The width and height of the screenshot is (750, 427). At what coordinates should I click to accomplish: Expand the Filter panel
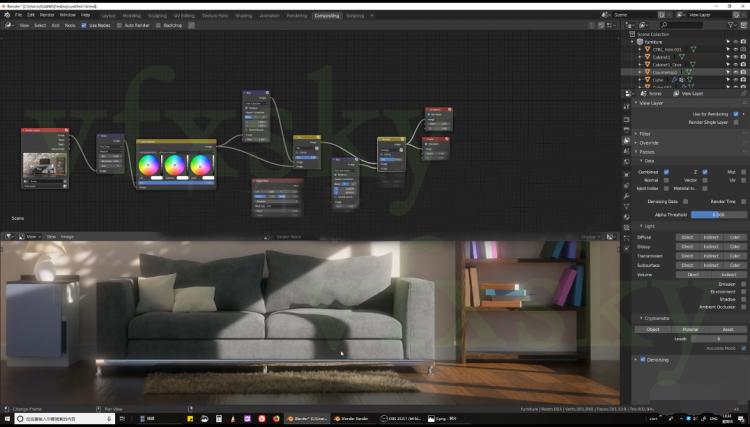pyautogui.click(x=645, y=134)
